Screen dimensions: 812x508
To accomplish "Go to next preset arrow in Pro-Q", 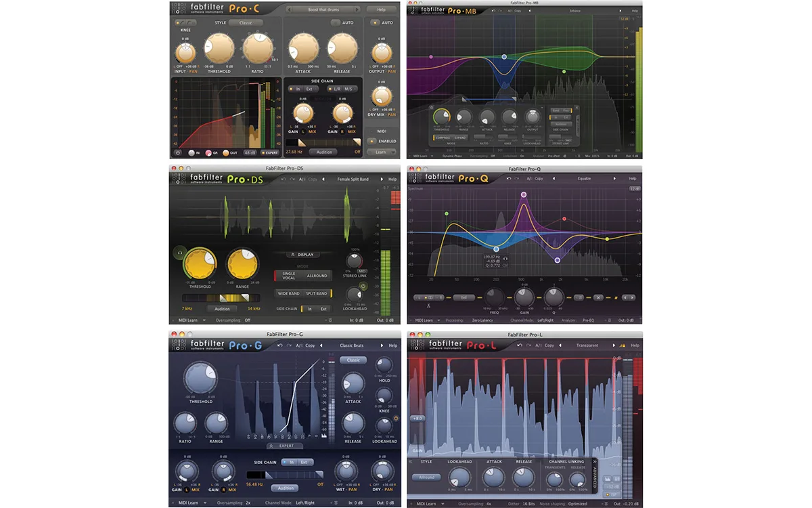I will tap(614, 179).
